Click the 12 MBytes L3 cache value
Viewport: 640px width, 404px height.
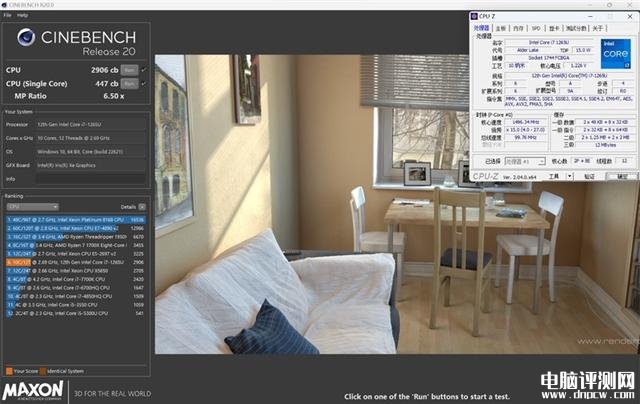click(x=604, y=145)
